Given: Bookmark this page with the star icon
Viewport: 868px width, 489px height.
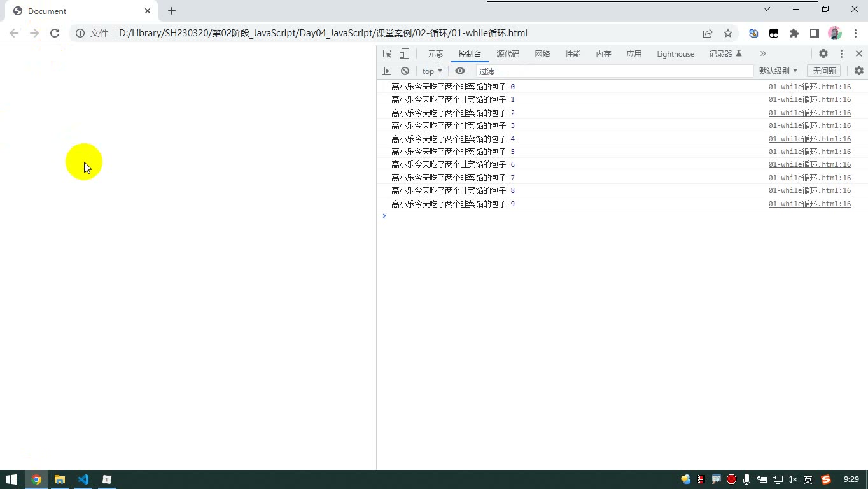Looking at the screenshot, I should pos(728,33).
